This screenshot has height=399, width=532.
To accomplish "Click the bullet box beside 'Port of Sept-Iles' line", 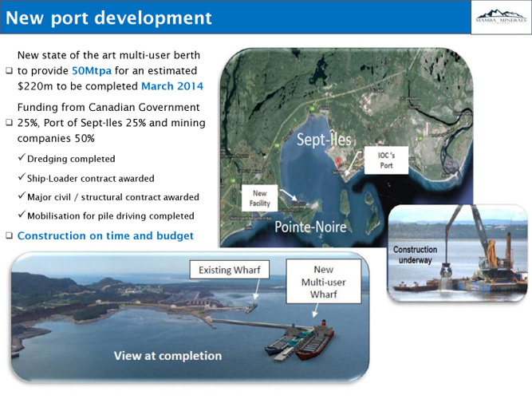I will tap(9, 123).
